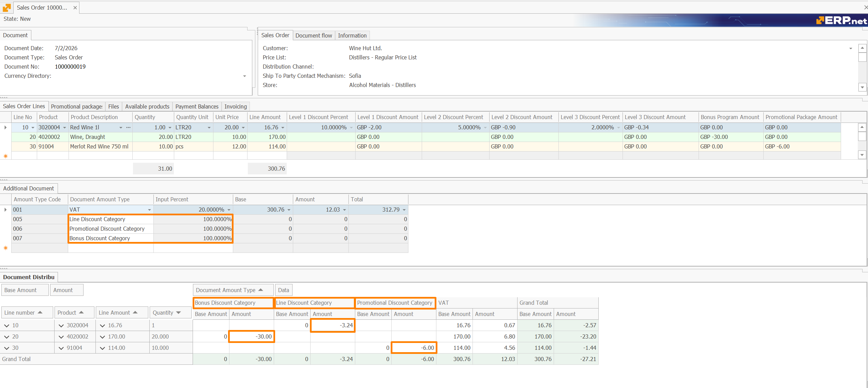The image size is (868, 388).
Task: Collapse product 91004 in pivot
Action: 61,348
